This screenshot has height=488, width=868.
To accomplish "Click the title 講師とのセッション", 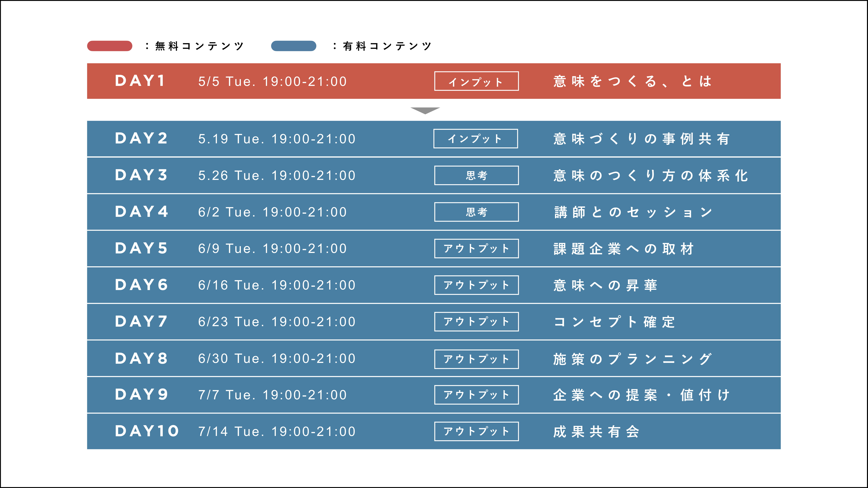I will 633,212.
